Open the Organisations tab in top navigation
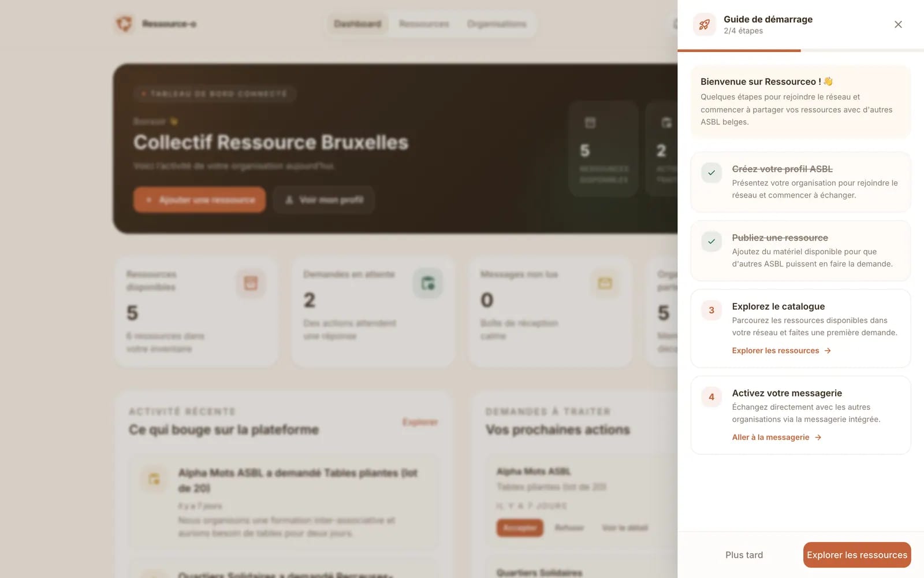 [497, 24]
